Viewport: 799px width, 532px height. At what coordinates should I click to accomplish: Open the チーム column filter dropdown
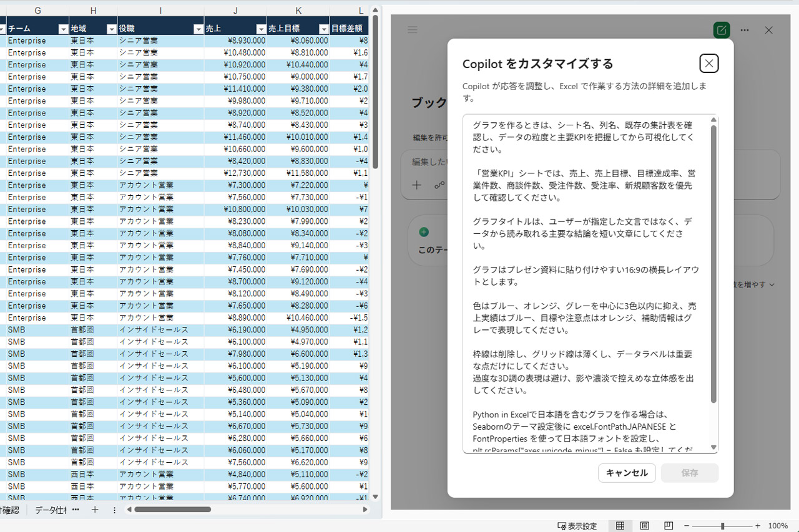(62, 29)
